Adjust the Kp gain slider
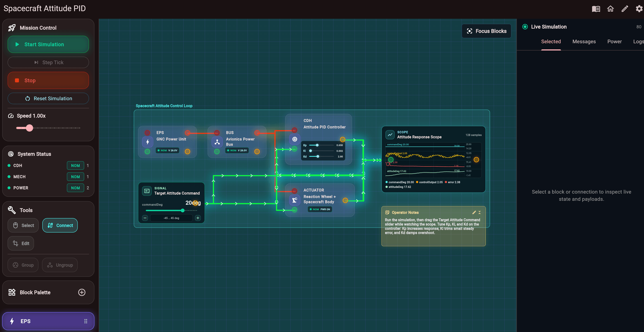The width and height of the screenshot is (644, 332). click(x=321, y=145)
